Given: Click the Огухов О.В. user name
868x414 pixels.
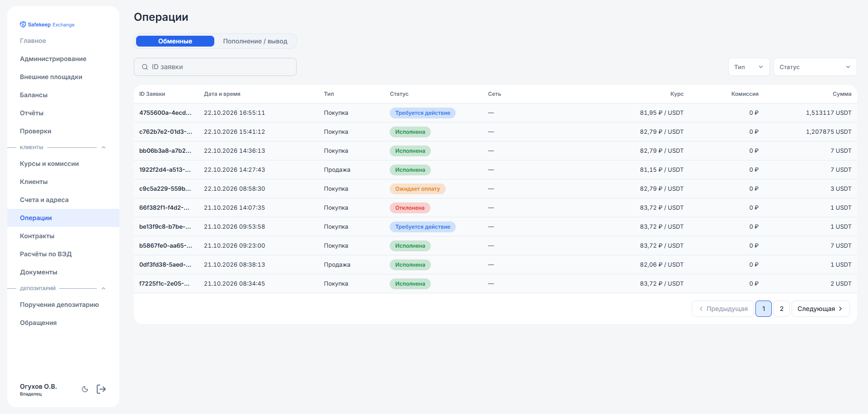Looking at the screenshot, I should pos(38,386).
